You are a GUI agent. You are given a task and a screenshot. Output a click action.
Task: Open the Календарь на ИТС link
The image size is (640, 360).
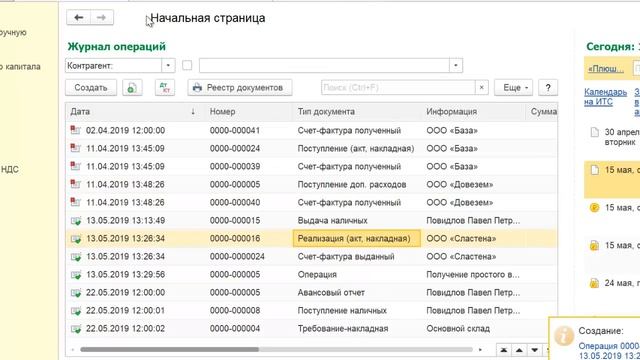pos(605,97)
